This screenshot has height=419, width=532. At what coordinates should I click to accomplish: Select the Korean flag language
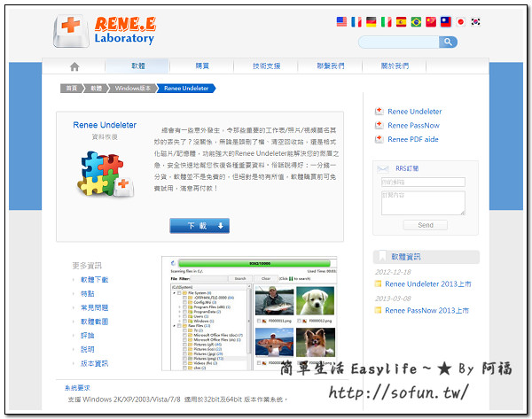[475, 21]
